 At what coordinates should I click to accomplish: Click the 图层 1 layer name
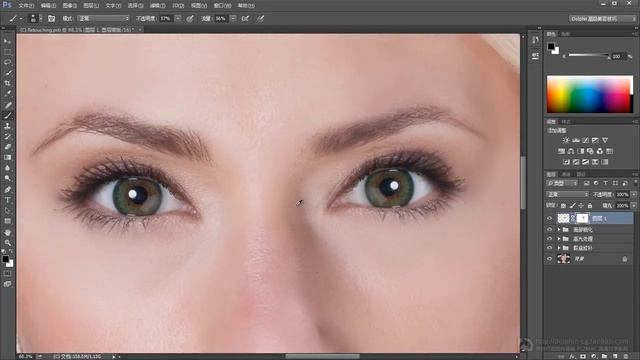pyautogui.click(x=599, y=219)
